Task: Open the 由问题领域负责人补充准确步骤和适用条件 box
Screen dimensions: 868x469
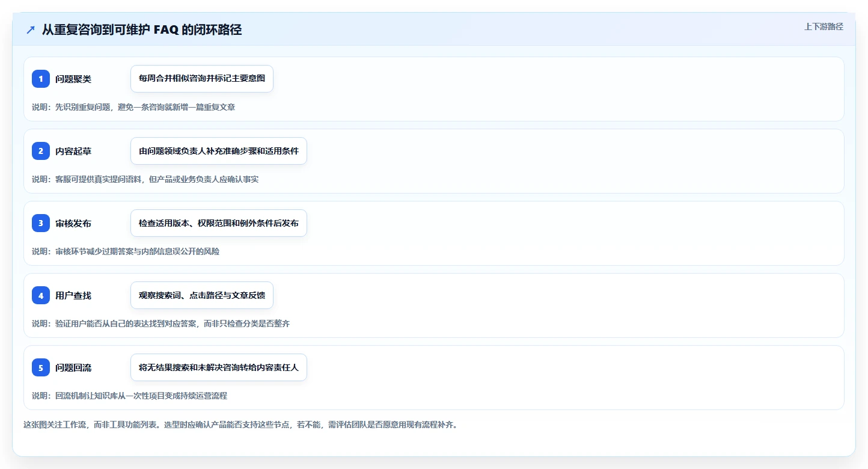Action: pyautogui.click(x=219, y=151)
